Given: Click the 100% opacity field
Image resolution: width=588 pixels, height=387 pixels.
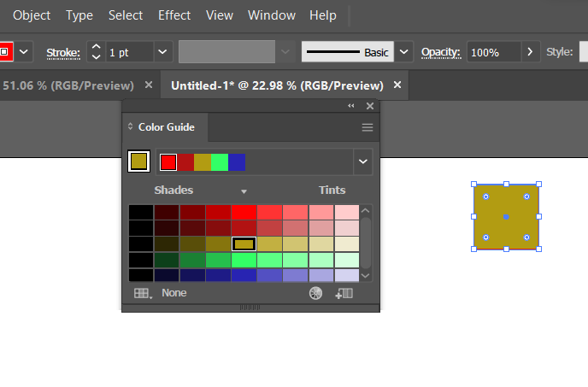Looking at the screenshot, I should coord(494,52).
